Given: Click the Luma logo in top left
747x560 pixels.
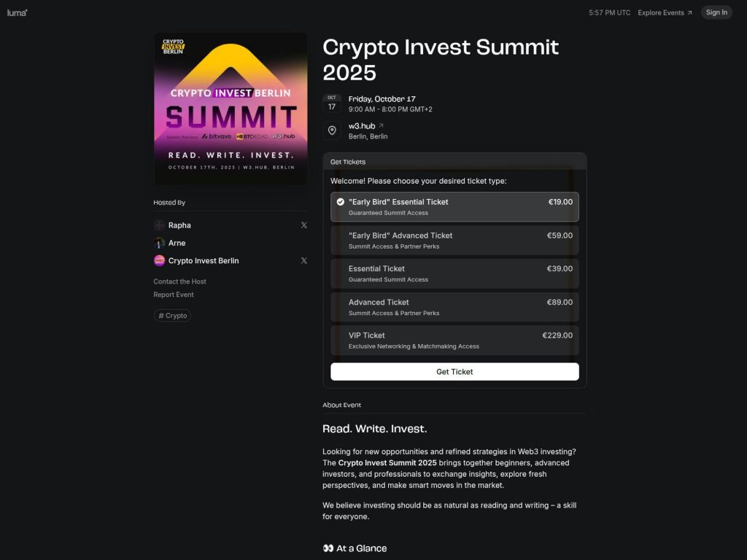Looking at the screenshot, I should tap(16, 12).
